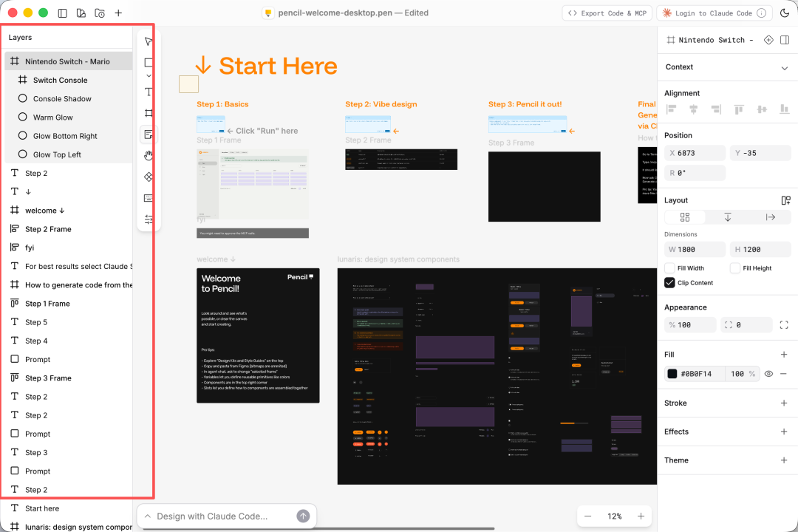Click the create component icon

coord(768,40)
